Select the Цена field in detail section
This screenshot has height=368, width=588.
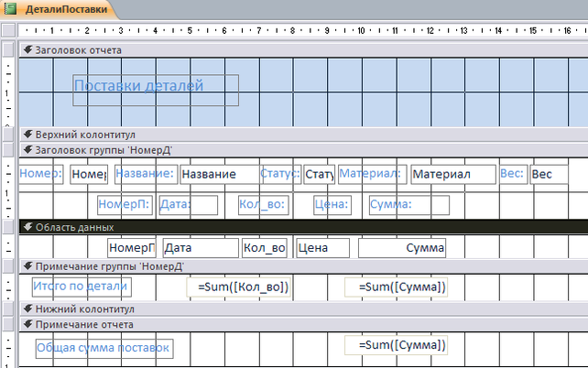tap(323, 248)
